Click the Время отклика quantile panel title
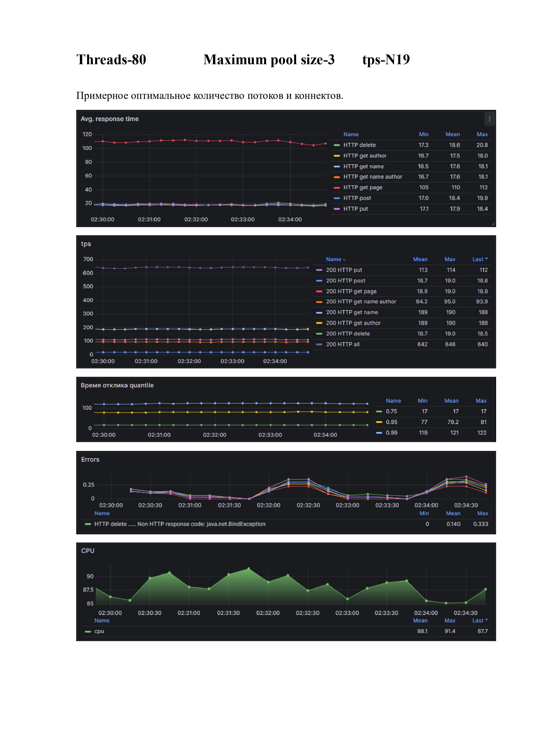Viewport: 534px width, 756px height. [x=117, y=386]
